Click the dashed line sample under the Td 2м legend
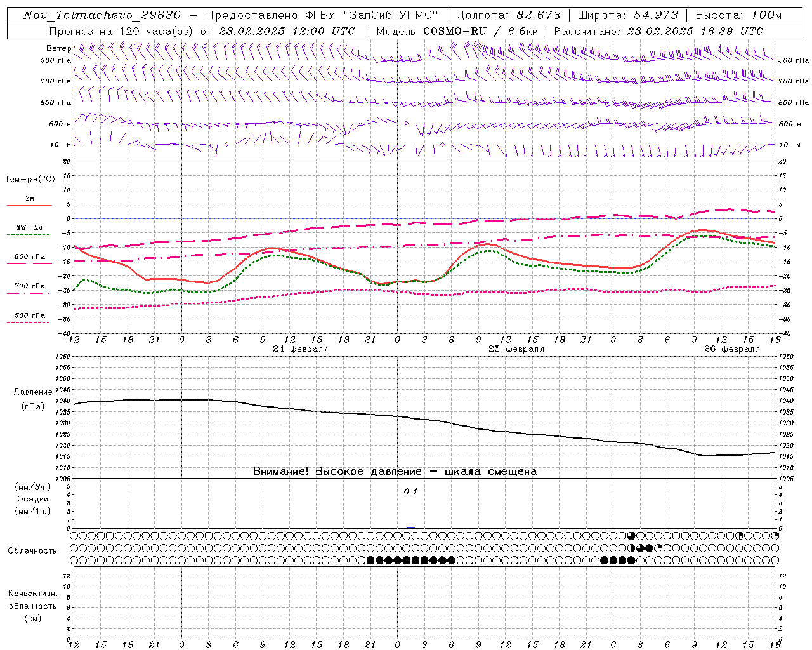Viewport: 812px width, 650px height. click(29, 235)
